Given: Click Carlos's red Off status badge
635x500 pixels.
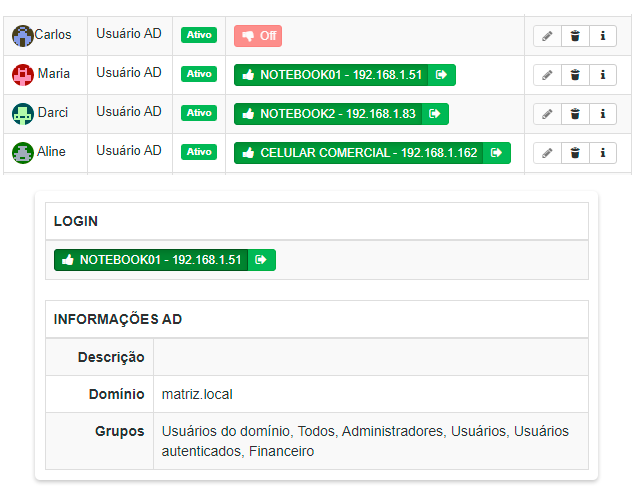Looking at the screenshot, I should (x=258, y=36).
